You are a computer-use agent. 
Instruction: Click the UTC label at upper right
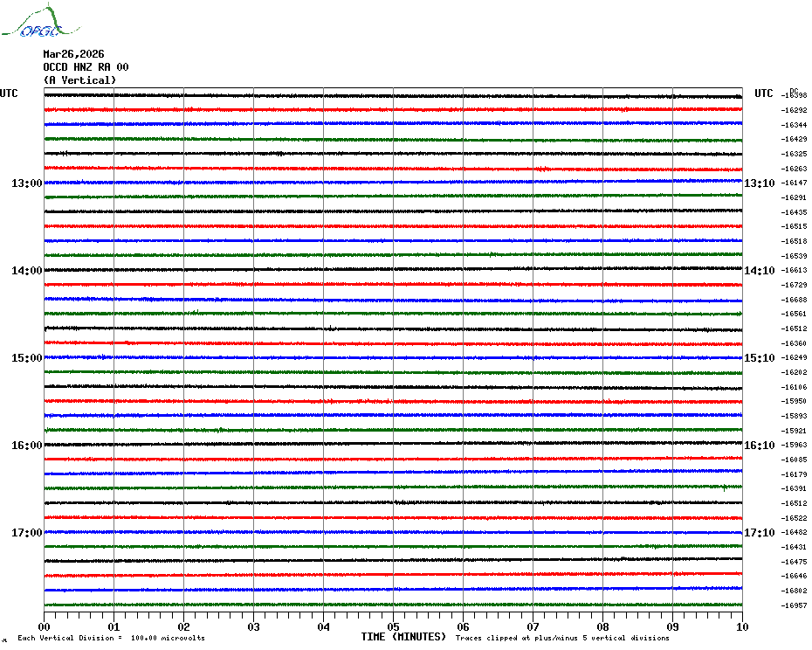pyautogui.click(x=764, y=93)
